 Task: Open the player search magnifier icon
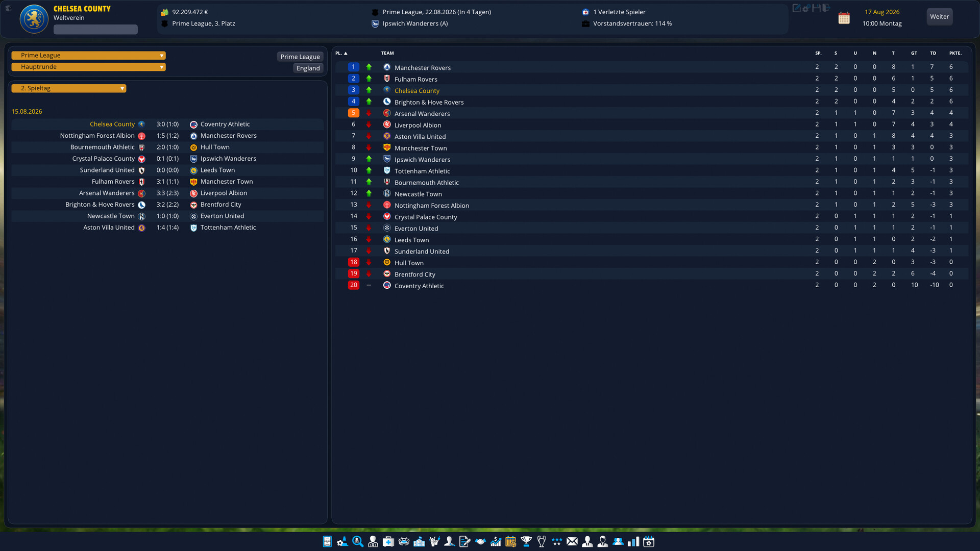pos(358,541)
